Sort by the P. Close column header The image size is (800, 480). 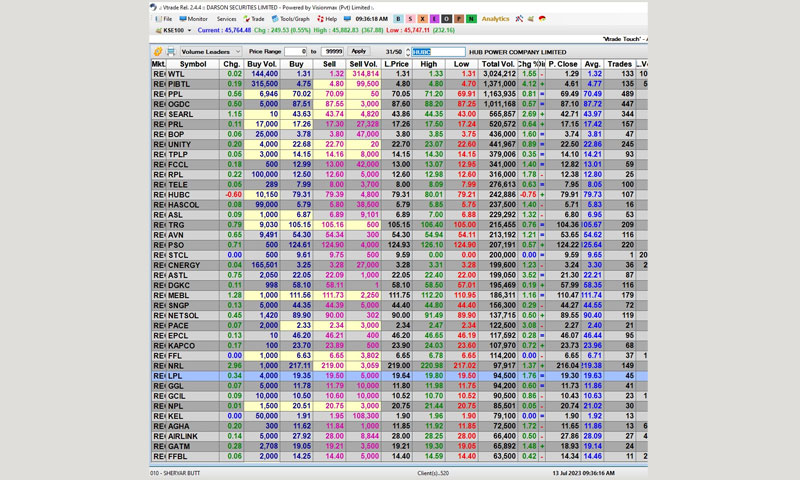pos(563,64)
